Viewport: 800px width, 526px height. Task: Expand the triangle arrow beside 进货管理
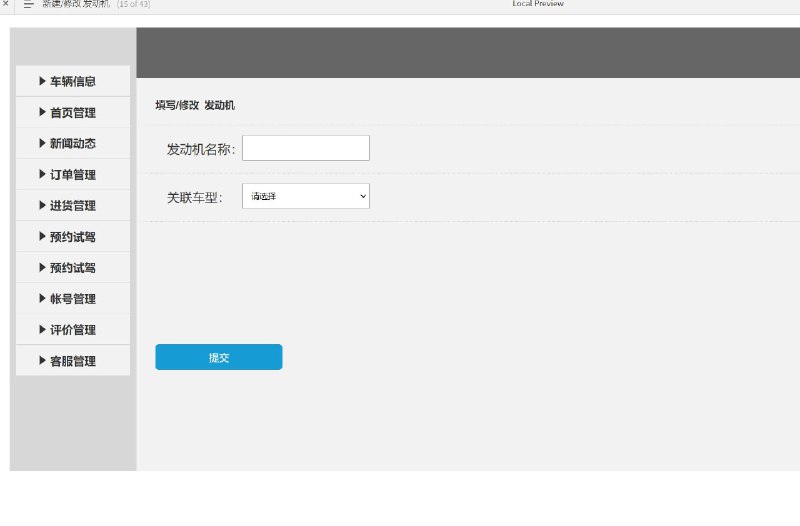42,205
